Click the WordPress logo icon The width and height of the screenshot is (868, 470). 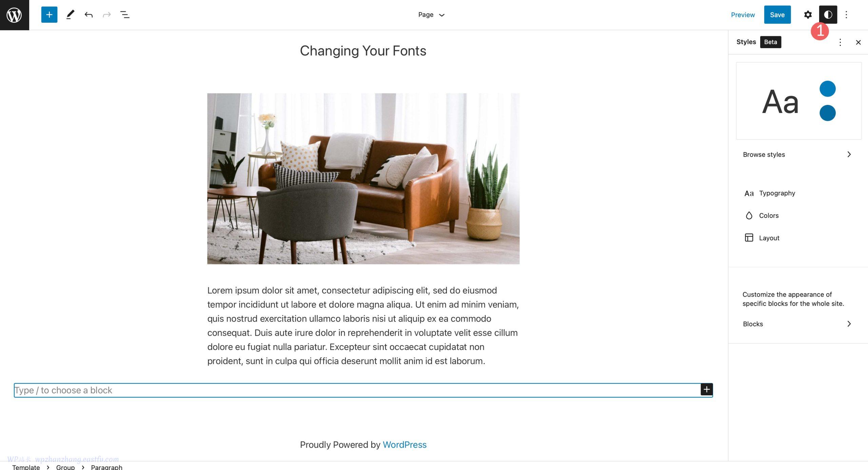click(15, 15)
